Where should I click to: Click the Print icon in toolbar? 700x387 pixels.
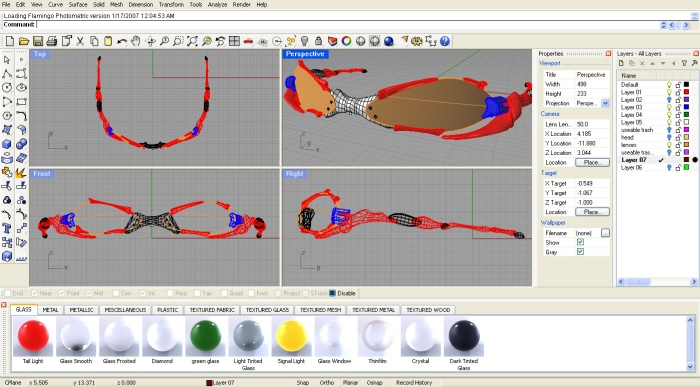point(52,42)
